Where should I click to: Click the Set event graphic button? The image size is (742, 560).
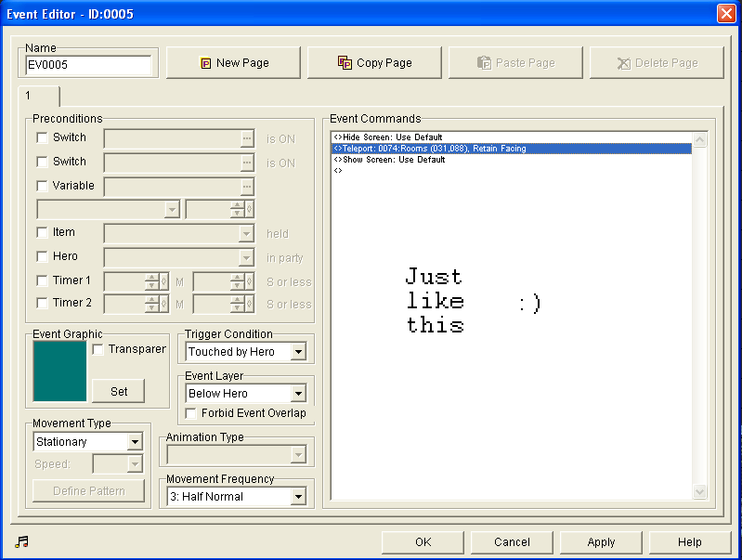click(x=119, y=392)
